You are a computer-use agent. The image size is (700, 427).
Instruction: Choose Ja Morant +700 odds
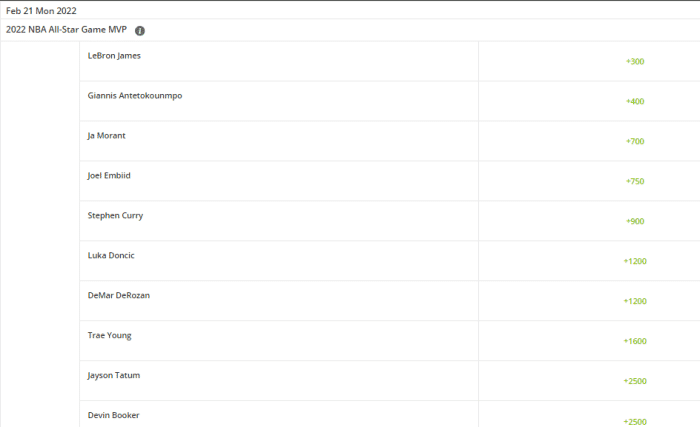click(x=635, y=141)
